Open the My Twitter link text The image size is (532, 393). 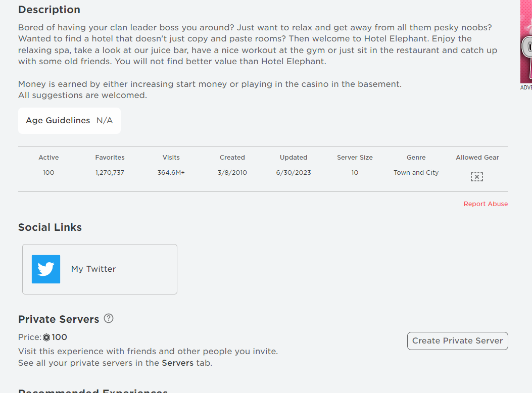point(93,269)
